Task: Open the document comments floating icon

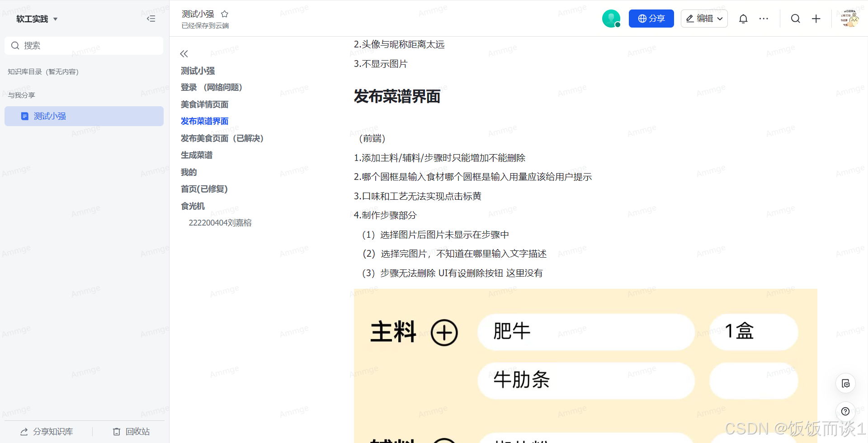Action: [x=845, y=384]
